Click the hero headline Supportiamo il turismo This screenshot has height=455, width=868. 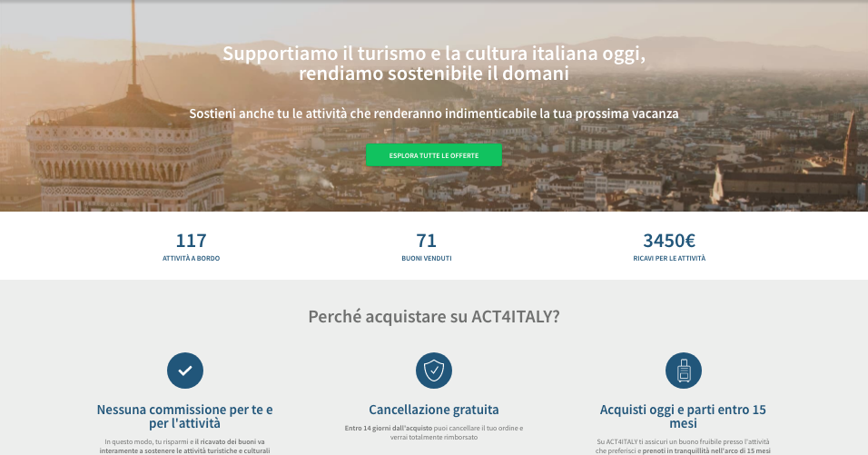pos(434,63)
